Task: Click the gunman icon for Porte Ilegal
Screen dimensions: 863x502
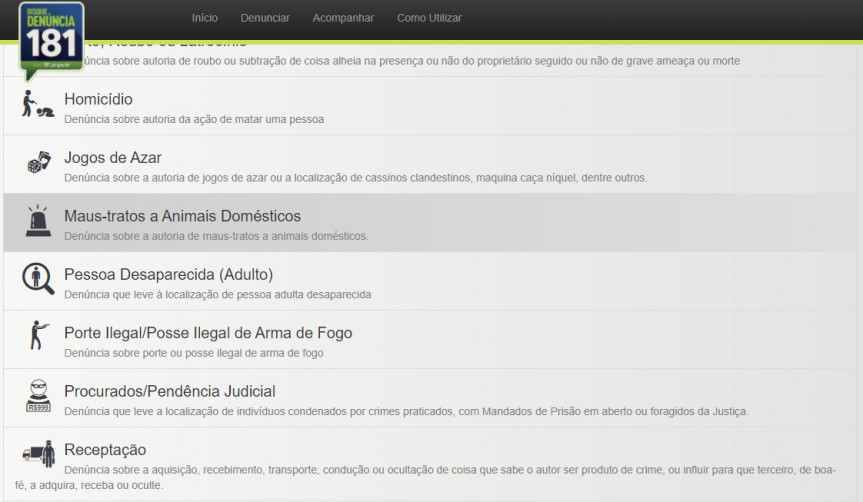Action: point(38,337)
